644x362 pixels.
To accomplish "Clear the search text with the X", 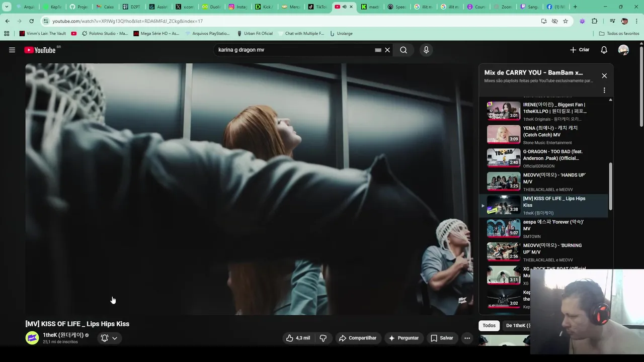I will point(387,50).
